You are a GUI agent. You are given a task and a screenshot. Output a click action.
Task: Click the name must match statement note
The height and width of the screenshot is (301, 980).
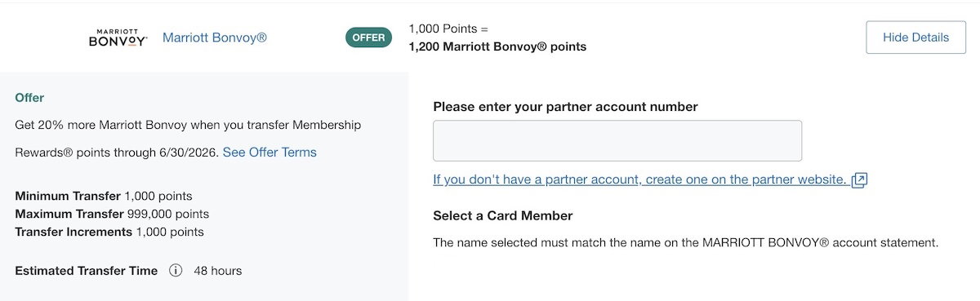click(x=686, y=243)
